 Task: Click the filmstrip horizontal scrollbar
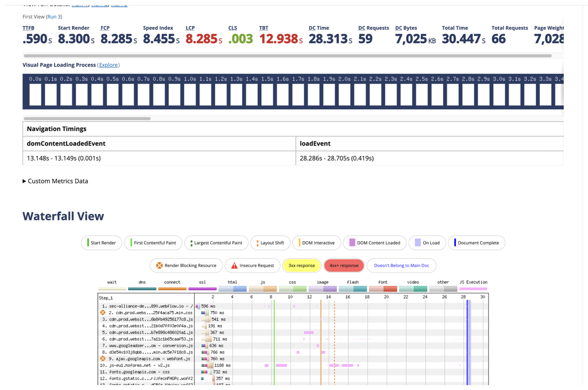[87, 118]
